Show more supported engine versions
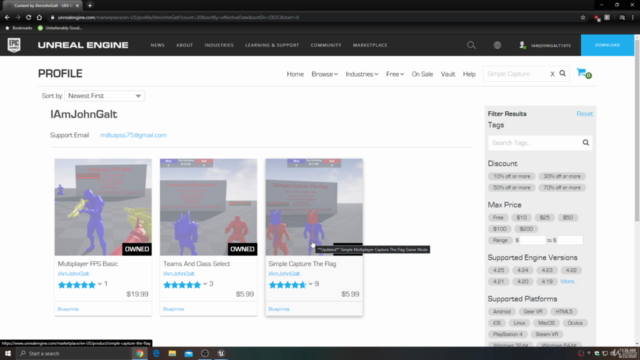Image resolution: width=640 pixels, height=360 pixels. [x=568, y=282]
